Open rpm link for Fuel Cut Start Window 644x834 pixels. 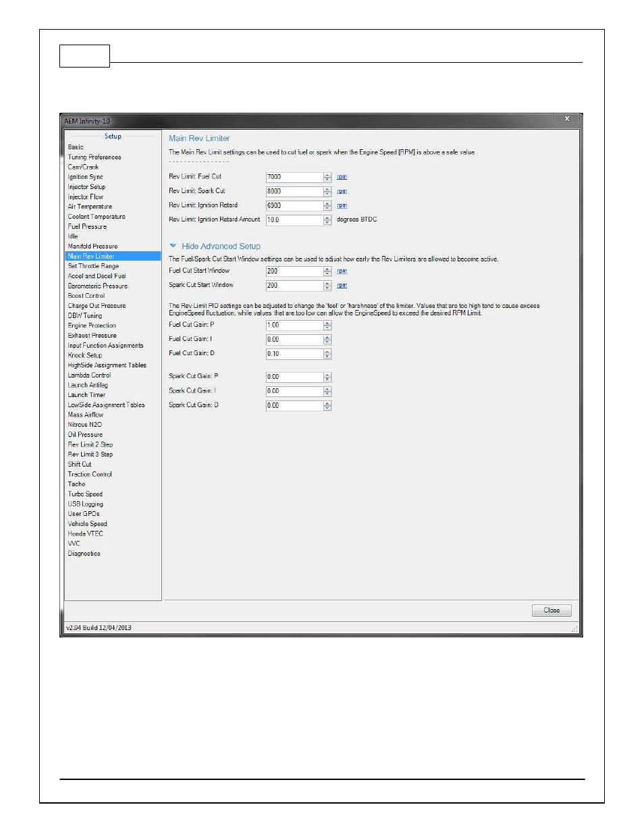(342, 271)
